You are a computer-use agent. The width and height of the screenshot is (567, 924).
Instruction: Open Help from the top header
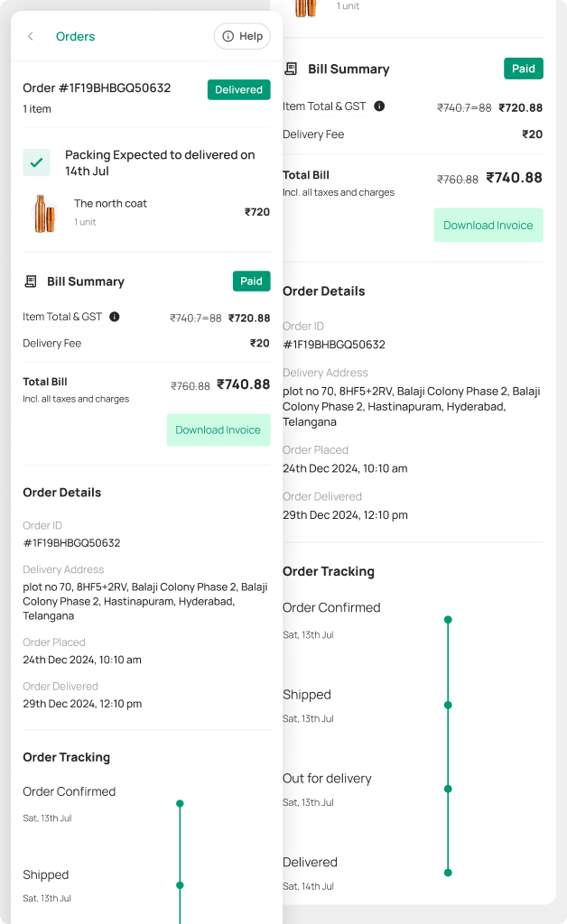(x=242, y=36)
